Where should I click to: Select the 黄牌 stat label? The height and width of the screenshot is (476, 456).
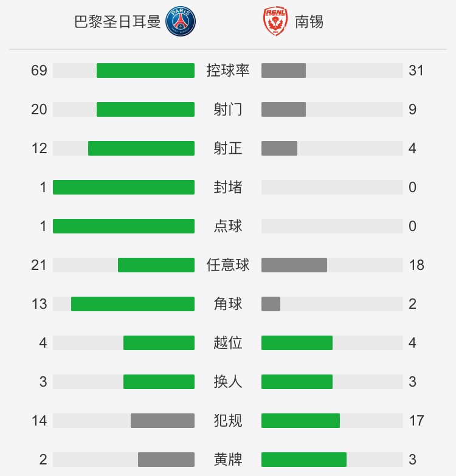(228, 460)
